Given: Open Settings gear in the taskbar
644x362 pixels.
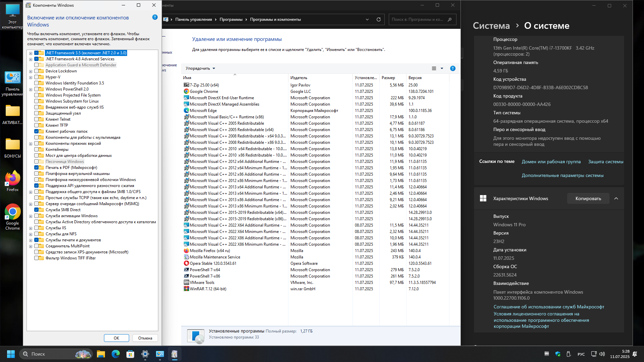Looking at the screenshot, I should (145, 354).
